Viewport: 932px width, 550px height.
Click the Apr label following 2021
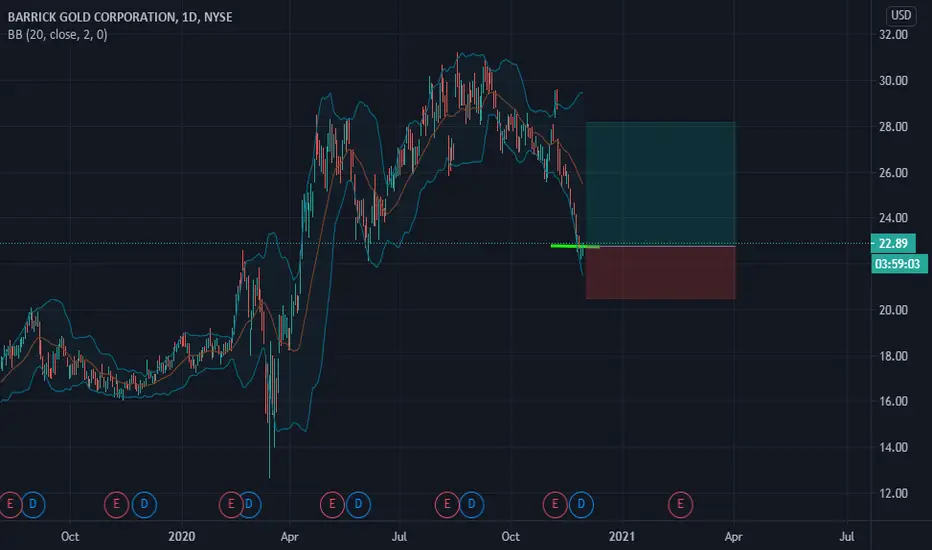733,536
